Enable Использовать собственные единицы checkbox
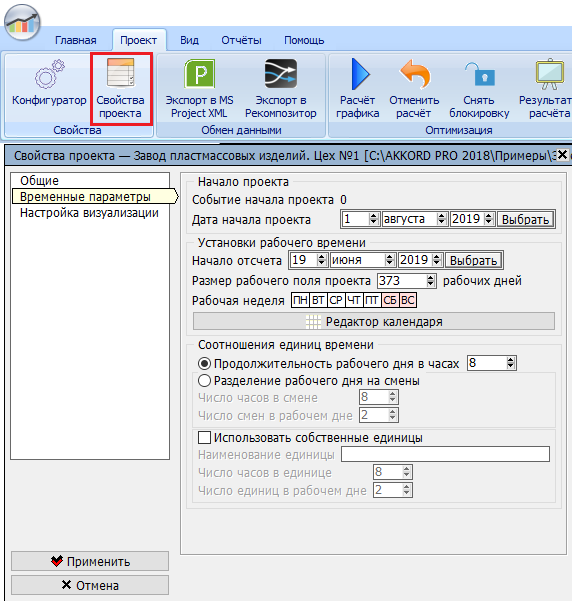Image resolution: width=572 pixels, height=601 pixels. (x=204, y=437)
